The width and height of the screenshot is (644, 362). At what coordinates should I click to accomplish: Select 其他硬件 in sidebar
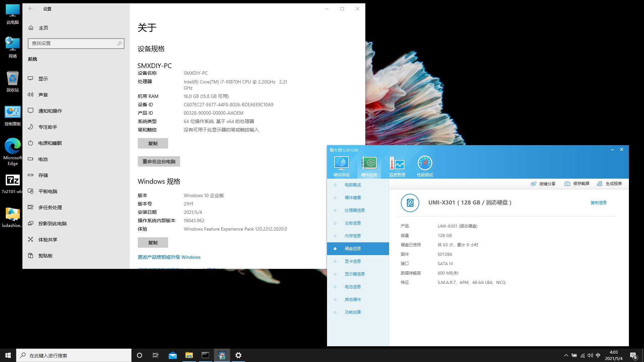(358, 300)
